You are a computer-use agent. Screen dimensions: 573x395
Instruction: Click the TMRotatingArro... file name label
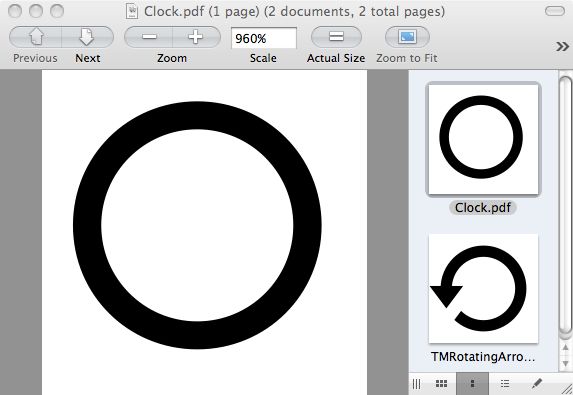pyautogui.click(x=483, y=357)
